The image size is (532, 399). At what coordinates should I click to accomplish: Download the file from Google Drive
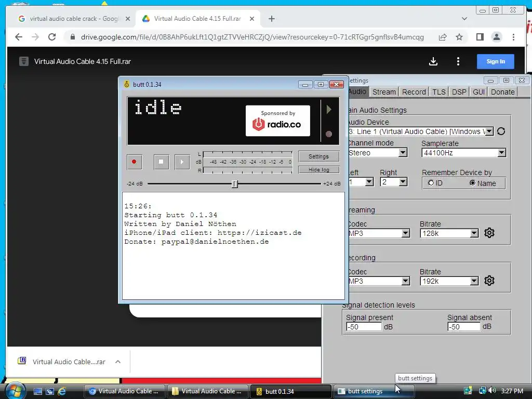pyautogui.click(x=433, y=61)
